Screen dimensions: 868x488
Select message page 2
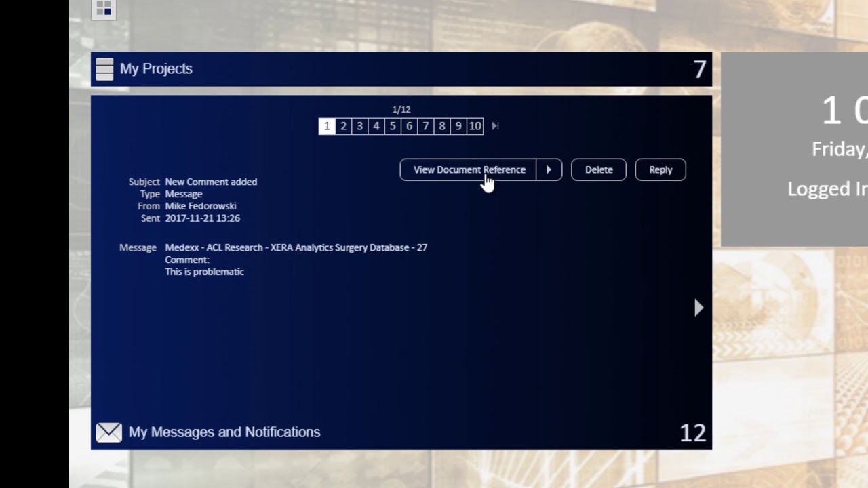click(343, 126)
